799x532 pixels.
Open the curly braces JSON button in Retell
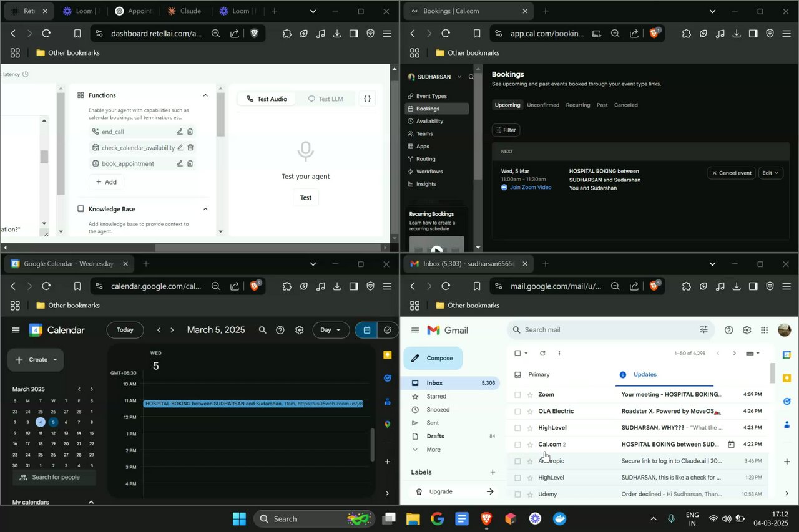(367, 99)
